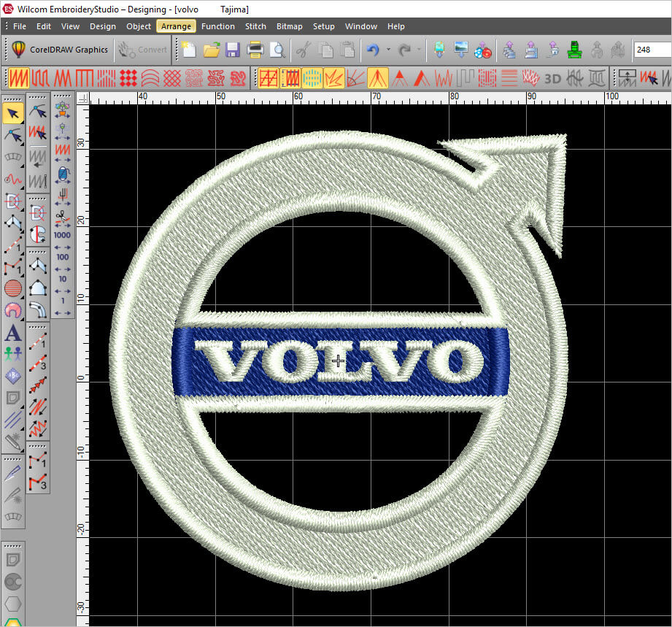The image size is (672, 627).
Task: Select the red striped circle fill tool
Action: coord(13,288)
